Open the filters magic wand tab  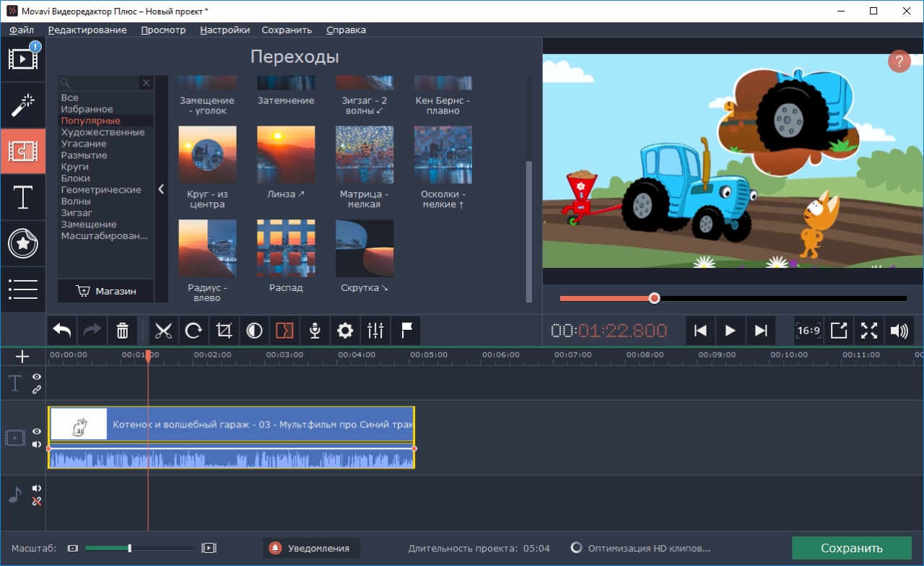[x=23, y=105]
